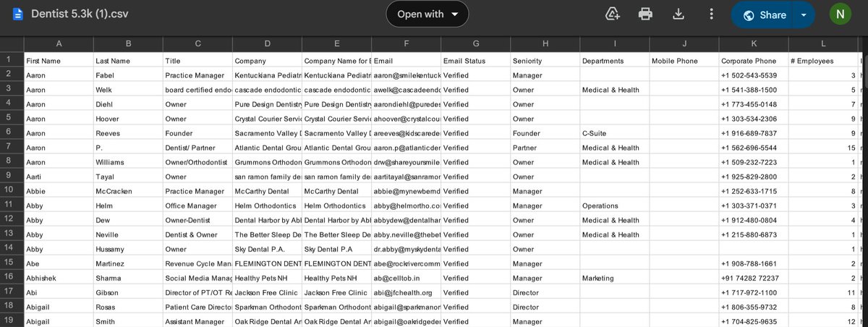Click the Google Sheets file icon
The width and height of the screenshot is (868, 327).
coord(17,14)
